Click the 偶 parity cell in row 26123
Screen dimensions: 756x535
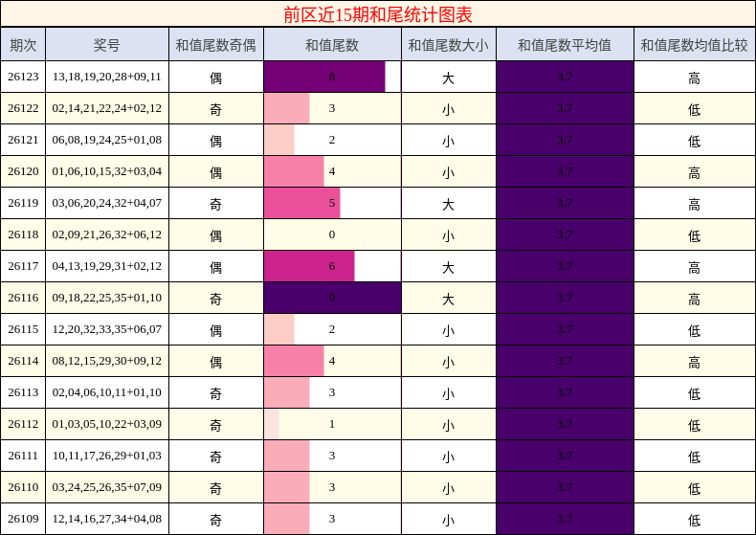(x=216, y=77)
